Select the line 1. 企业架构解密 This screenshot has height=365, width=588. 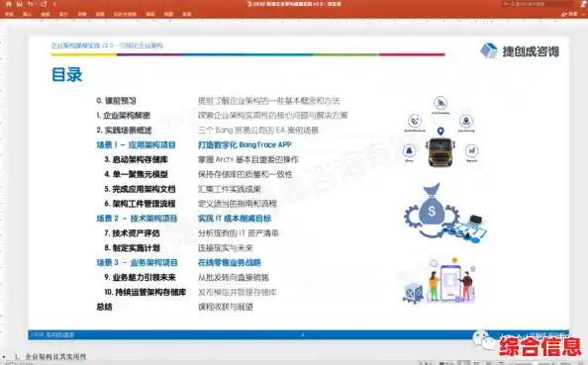123,115
